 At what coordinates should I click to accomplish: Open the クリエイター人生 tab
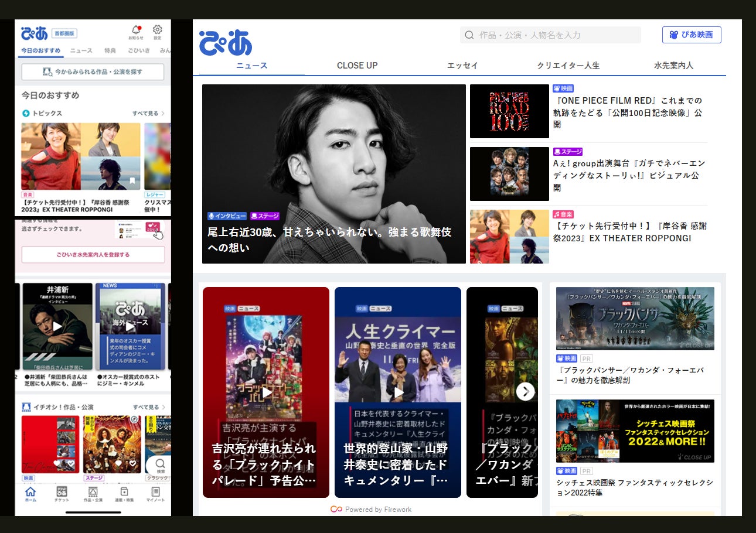point(568,66)
